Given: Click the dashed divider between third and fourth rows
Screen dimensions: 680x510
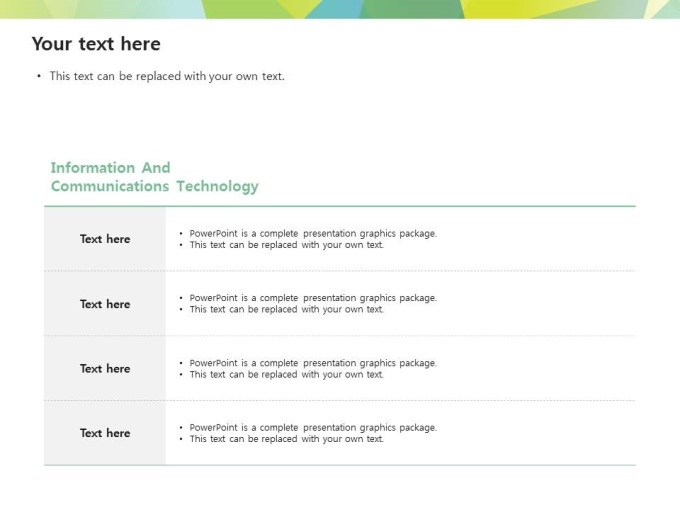Looking at the screenshot, I should click(400, 400).
